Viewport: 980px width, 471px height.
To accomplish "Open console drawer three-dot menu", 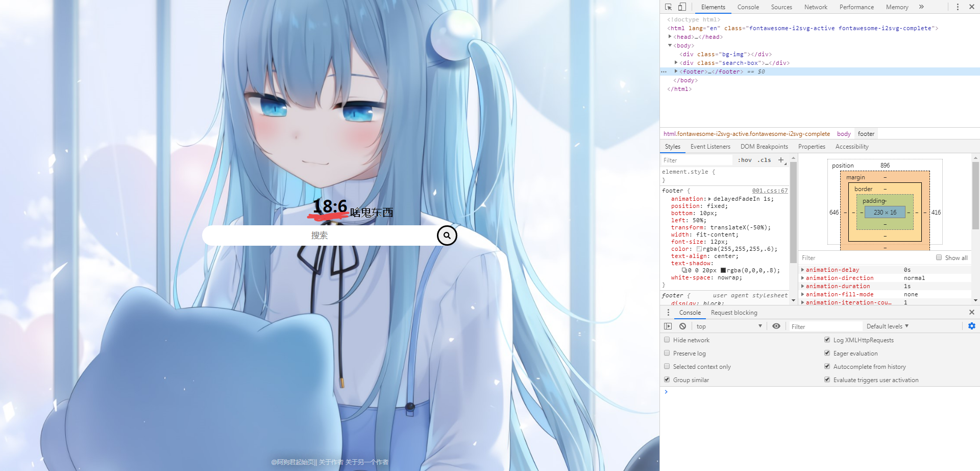I will click(x=668, y=312).
